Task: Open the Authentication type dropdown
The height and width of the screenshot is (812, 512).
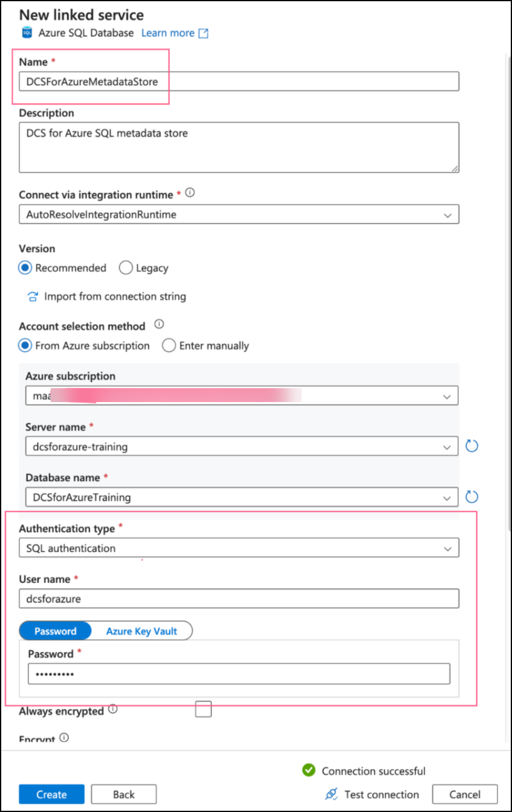Action: point(239,548)
